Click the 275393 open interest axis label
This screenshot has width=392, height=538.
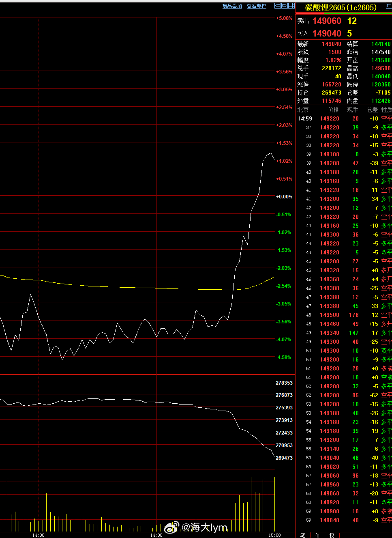(284, 408)
